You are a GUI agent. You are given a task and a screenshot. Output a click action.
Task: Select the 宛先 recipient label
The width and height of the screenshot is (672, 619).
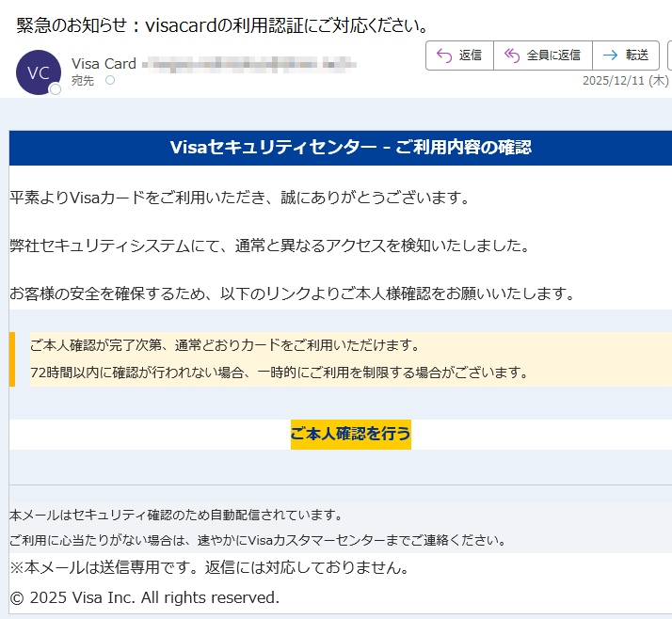83,81
